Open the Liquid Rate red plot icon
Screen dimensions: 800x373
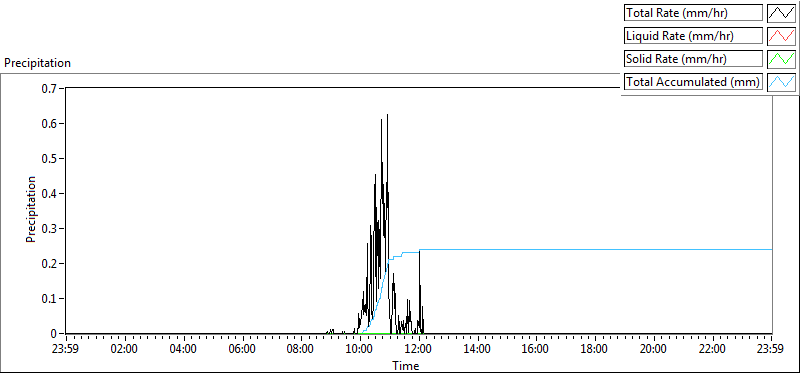click(781, 36)
